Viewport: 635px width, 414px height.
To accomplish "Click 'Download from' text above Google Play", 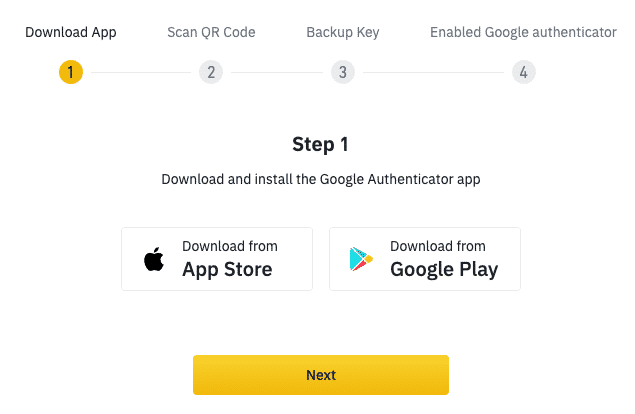I will point(438,246).
